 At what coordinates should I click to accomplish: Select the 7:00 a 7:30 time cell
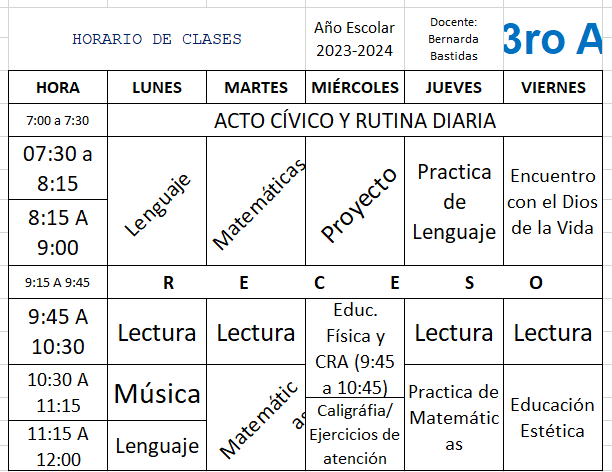(57, 121)
